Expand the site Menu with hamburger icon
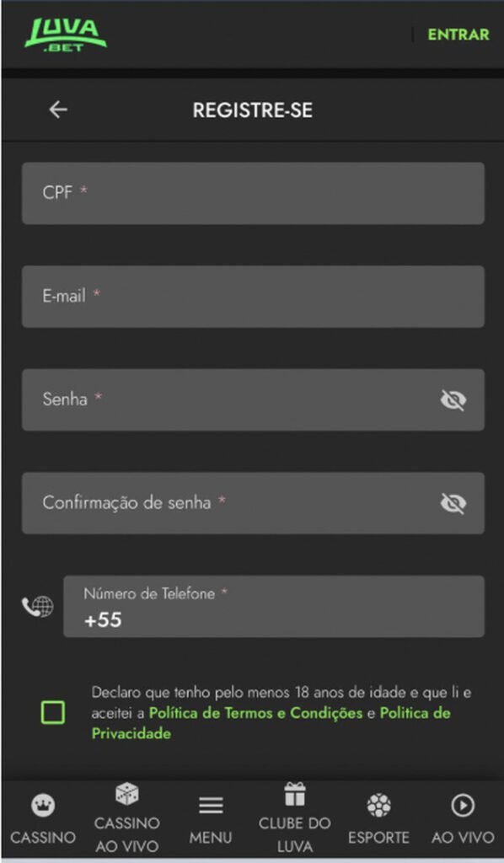Viewport: 504px width, 863px height. [212, 806]
